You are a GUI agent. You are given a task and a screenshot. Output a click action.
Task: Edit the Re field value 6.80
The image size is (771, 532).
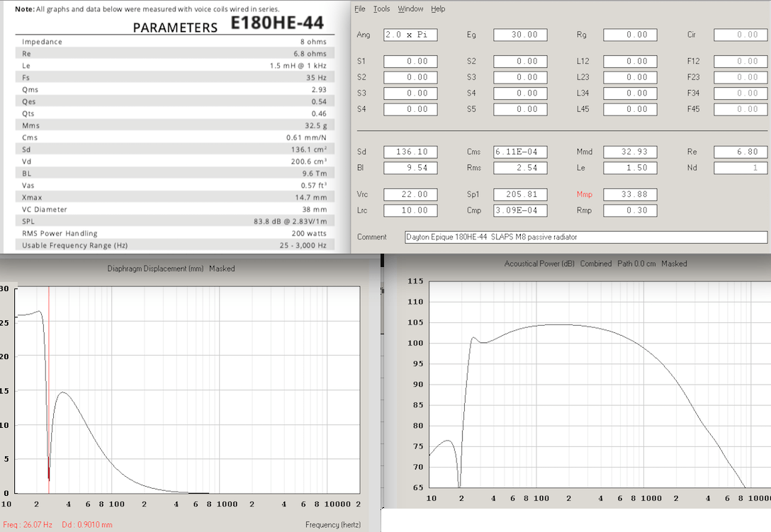pyautogui.click(x=741, y=152)
